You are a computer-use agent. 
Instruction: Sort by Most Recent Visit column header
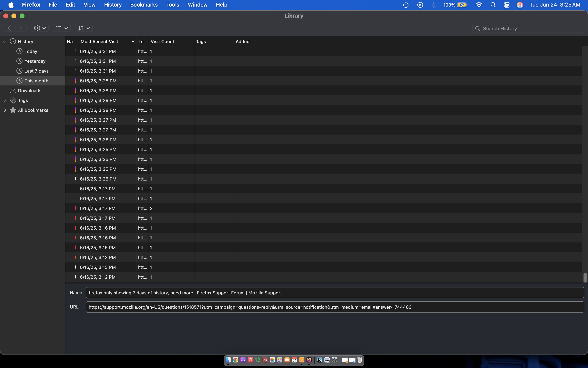pyautogui.click(x=108, y=42)
